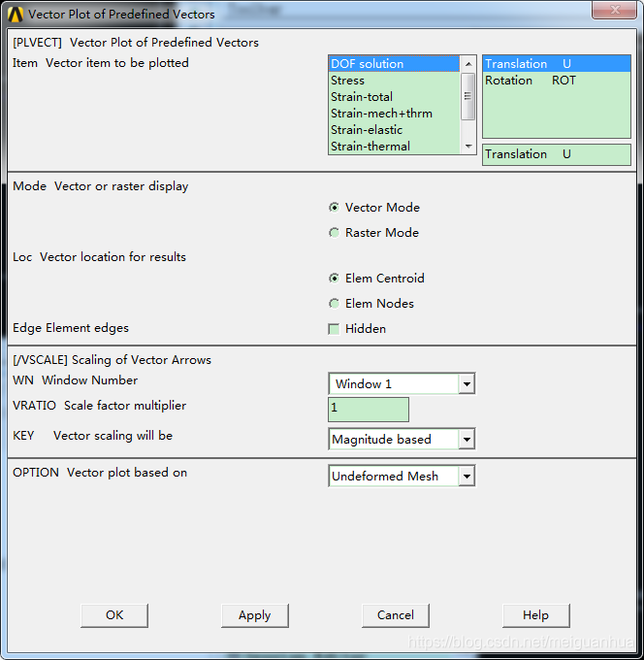
Task: Expand the Magnitude based scaling dropdown
Action: pyautogui.click(x=467, y=440)
